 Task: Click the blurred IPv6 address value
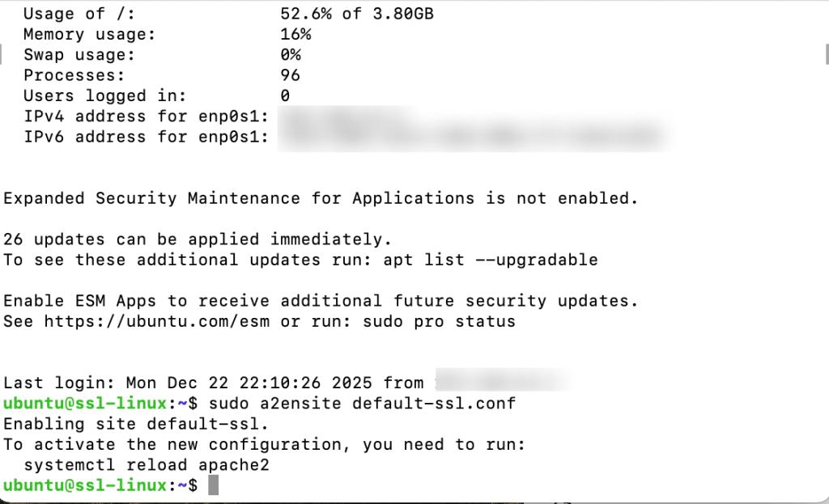474,137
